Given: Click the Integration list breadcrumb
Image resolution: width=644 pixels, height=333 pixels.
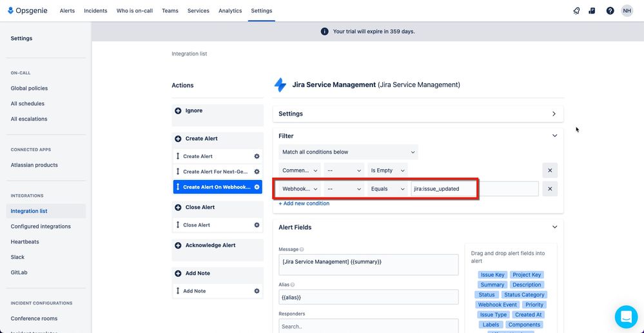Looking at the screenshot, I should (190, 54).
